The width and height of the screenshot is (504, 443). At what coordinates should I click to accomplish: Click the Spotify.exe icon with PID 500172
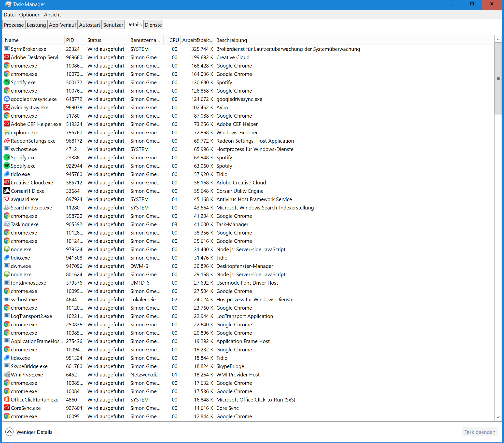pyautogui.click(x=7, y=82)
